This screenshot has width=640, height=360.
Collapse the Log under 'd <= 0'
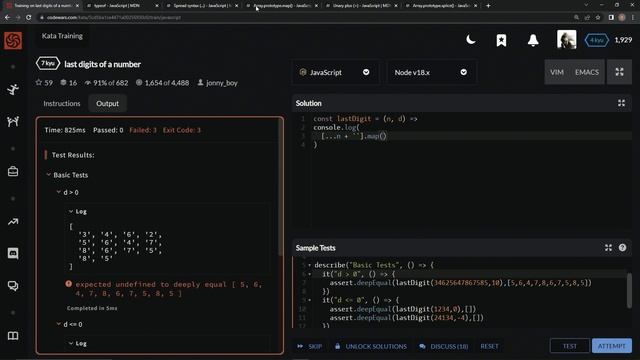pos(71,343)
